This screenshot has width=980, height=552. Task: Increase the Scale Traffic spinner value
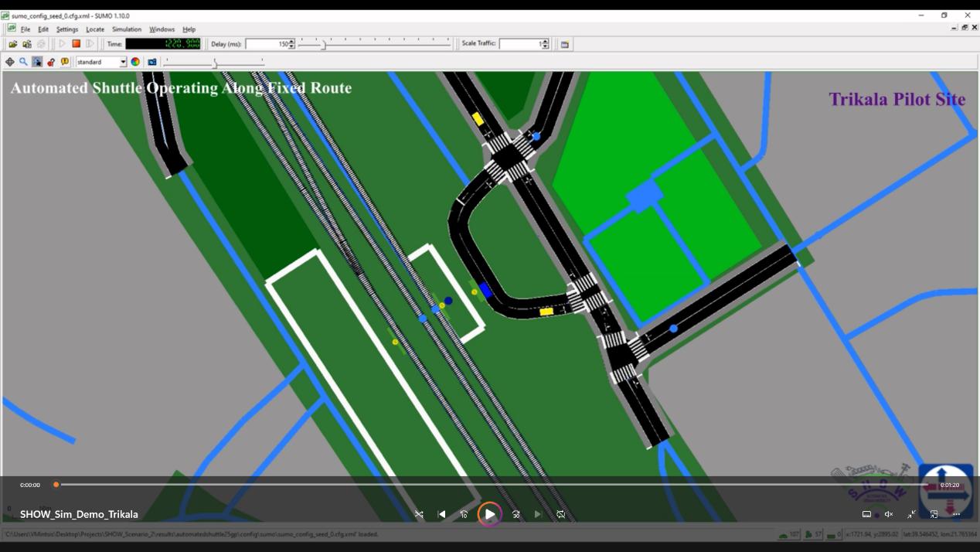coord(545,42)
